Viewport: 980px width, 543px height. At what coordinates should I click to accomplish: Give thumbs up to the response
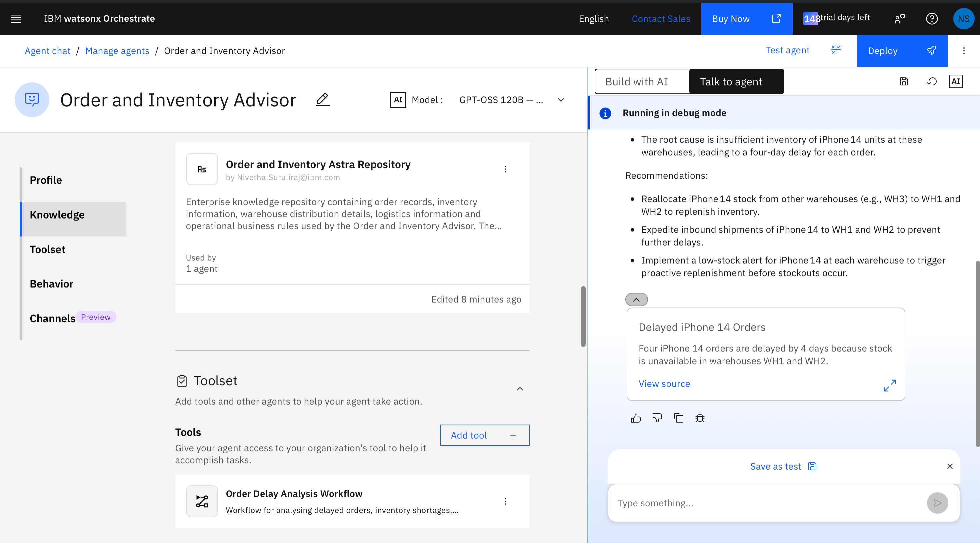click(x=636, y=418)
